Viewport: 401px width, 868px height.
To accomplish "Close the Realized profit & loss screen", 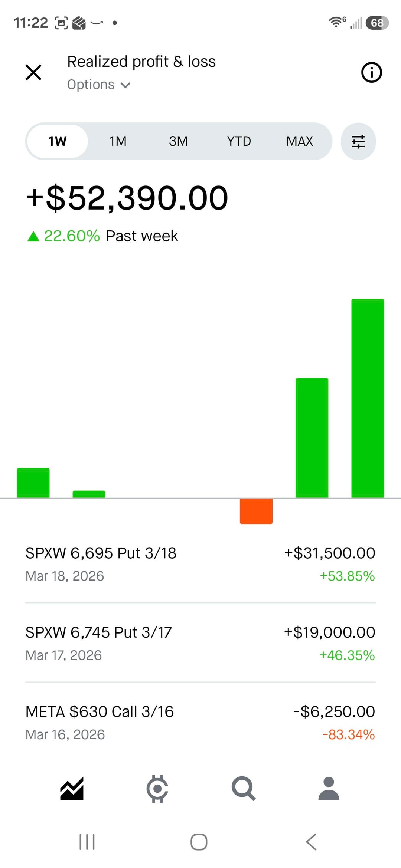I will [x=33, y=72].
